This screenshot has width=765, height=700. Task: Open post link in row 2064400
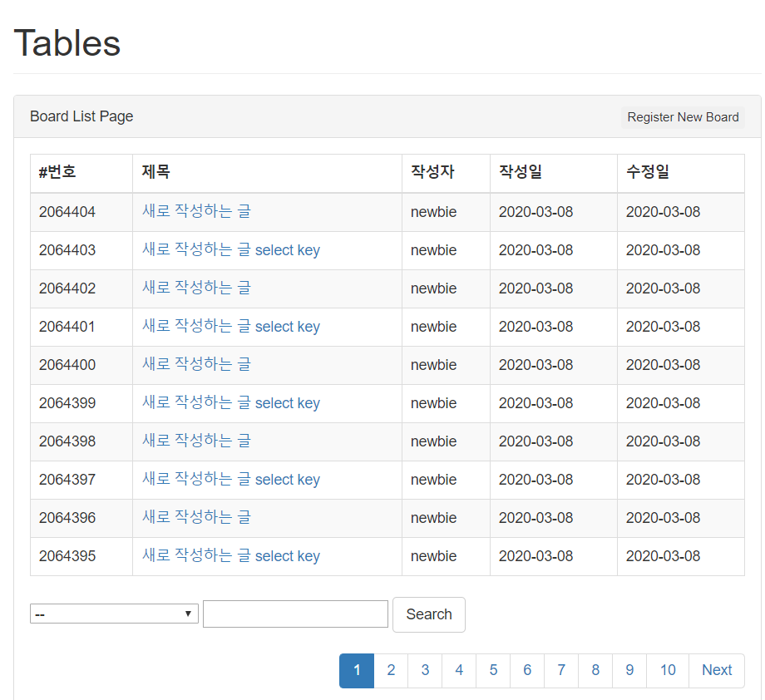[196, 364]
